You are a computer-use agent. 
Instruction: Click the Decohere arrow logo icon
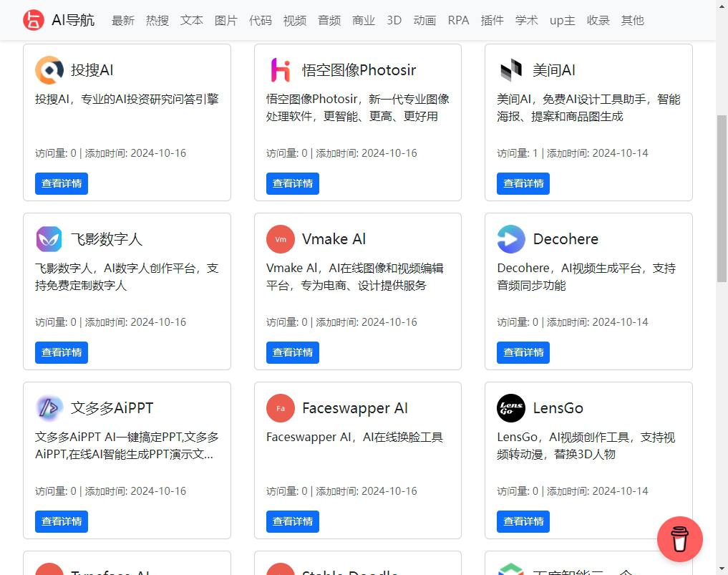point(511,239)
